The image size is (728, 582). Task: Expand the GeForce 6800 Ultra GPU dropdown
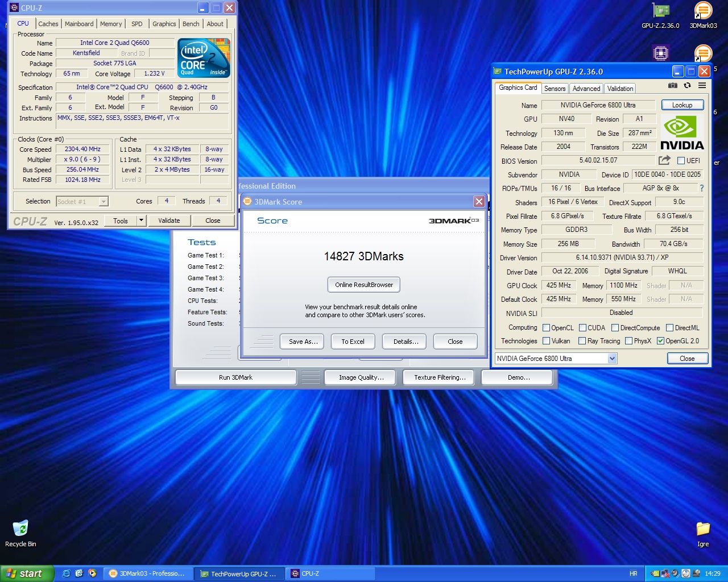click(x=612, y=359)
